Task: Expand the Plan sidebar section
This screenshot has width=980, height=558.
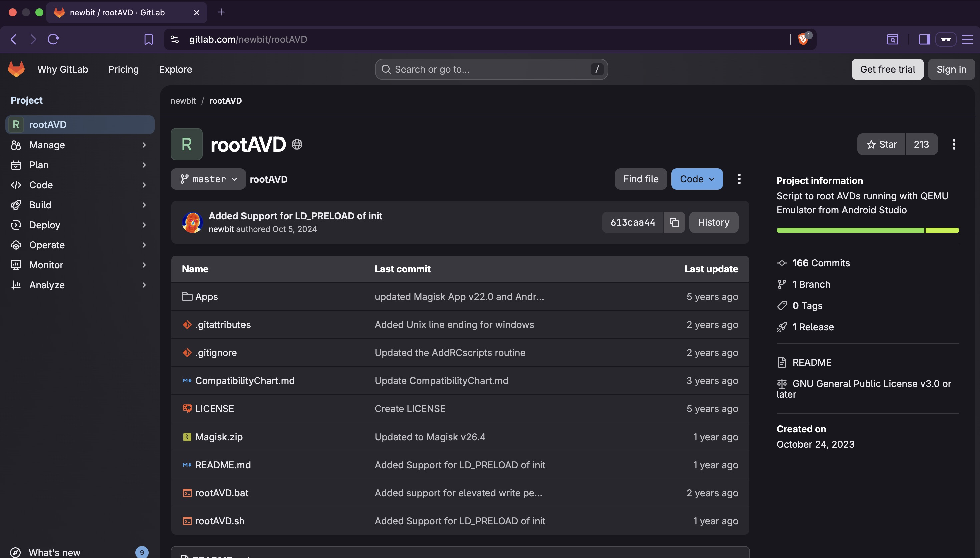Action: (x=80, y=165)
